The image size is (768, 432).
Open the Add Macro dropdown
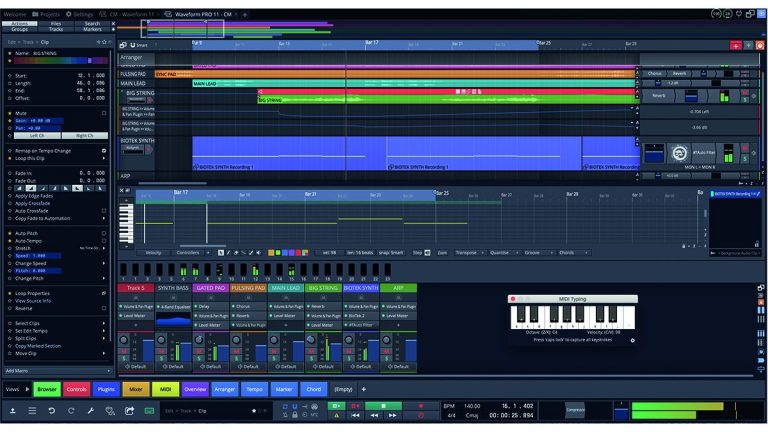58,371
